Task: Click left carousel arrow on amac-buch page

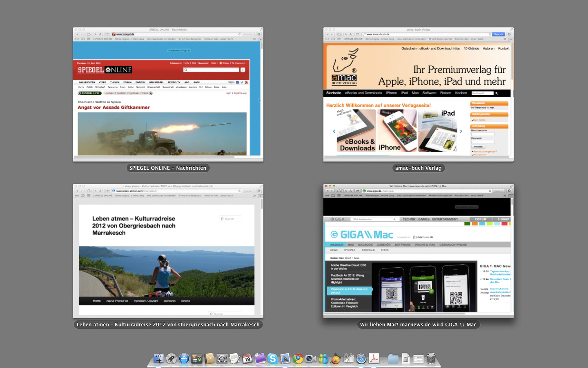Action: [334, 131]
